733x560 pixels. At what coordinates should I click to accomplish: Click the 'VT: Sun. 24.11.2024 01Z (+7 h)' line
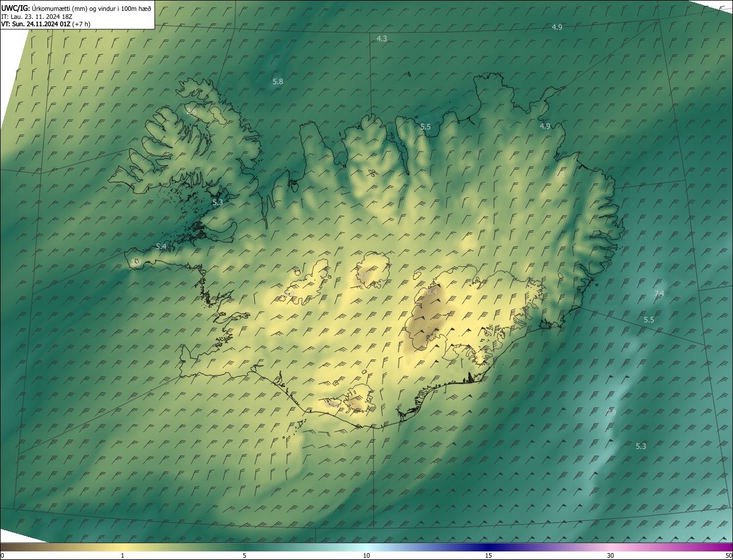pos(46,24)
